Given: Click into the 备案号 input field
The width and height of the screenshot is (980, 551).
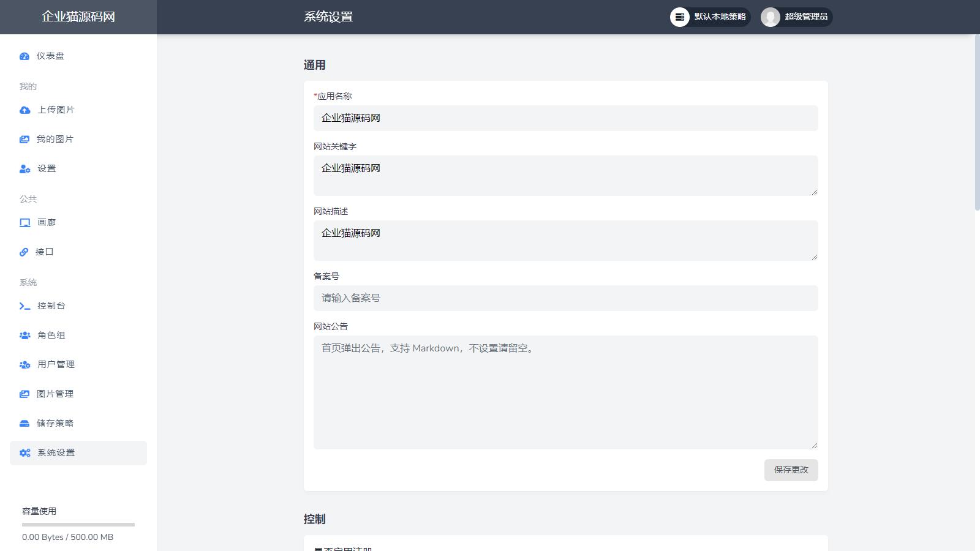Looking at the screenshot, I should (x=565, y=298).
